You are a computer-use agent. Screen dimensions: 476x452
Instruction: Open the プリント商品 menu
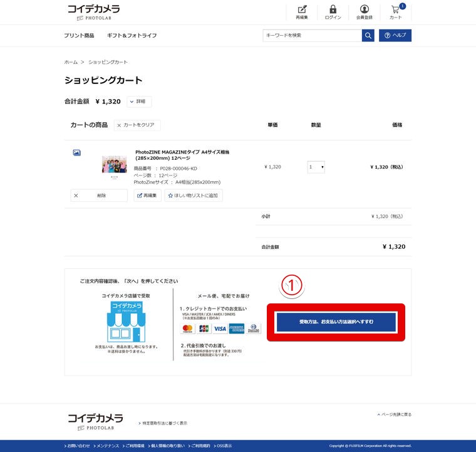(x=79, y=36)
